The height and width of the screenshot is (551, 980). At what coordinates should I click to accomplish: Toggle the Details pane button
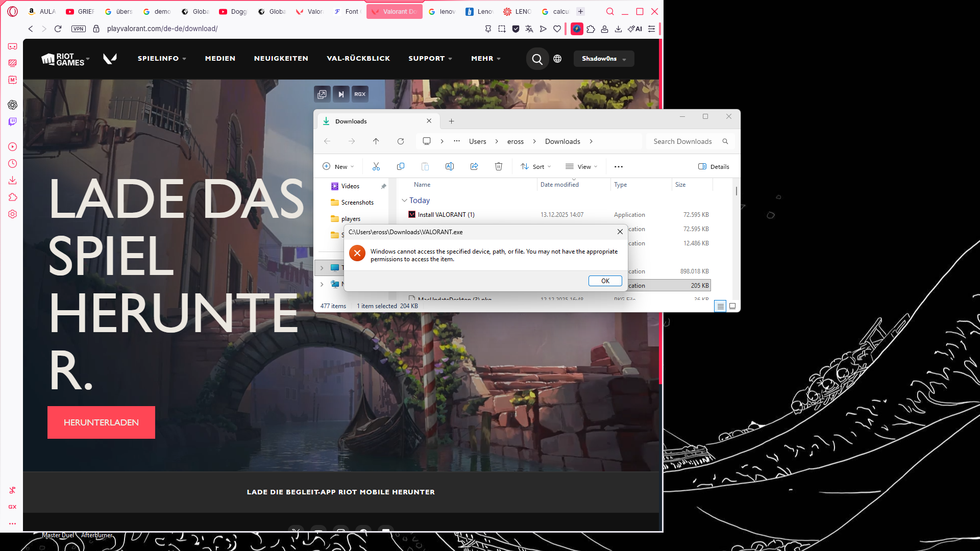click(714, 166)
